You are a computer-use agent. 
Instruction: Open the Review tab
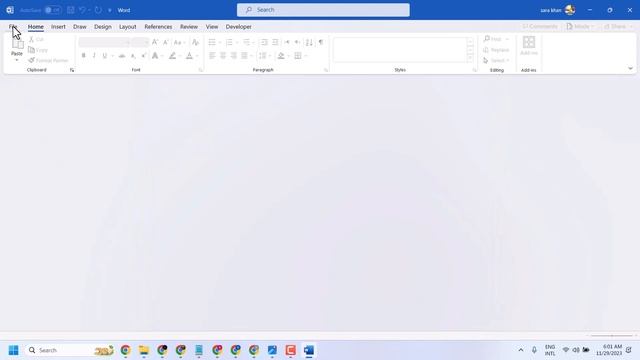pos(189,27)
